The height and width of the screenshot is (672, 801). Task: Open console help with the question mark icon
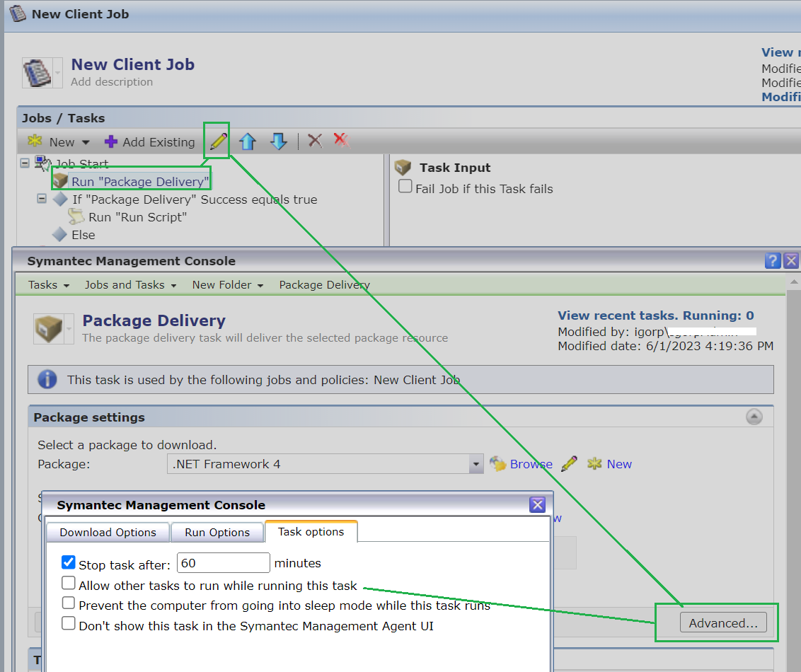(x=772, y=260)
